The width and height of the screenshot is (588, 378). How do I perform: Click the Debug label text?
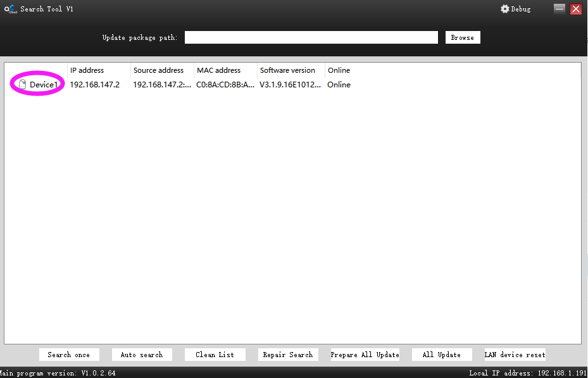coord(521,9)
